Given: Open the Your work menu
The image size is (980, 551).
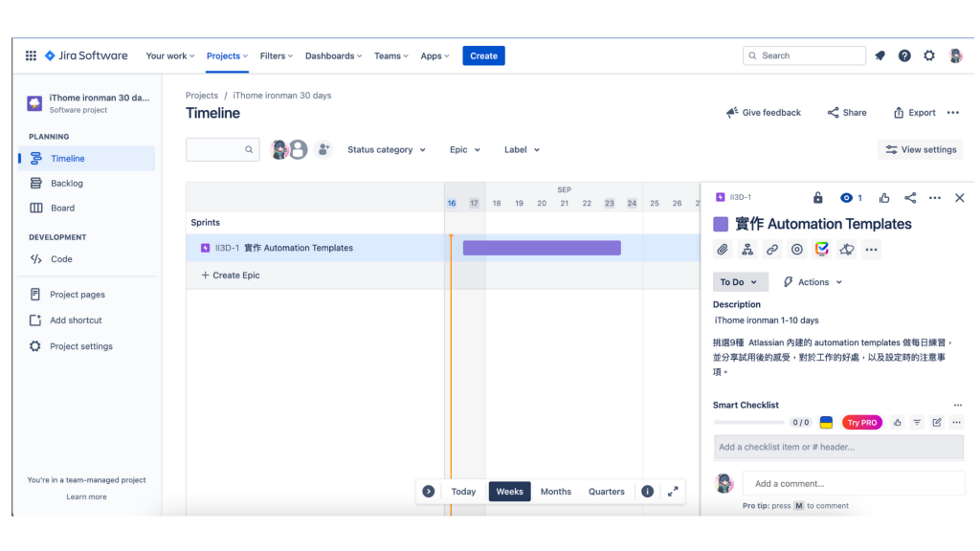Looking at the screenshot, I should coord(170,55).
